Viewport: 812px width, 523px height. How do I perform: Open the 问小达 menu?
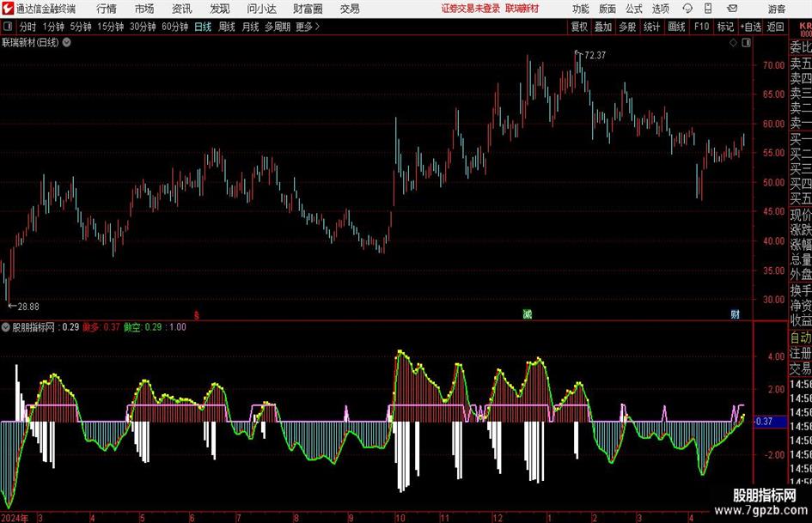coord(261,9)
